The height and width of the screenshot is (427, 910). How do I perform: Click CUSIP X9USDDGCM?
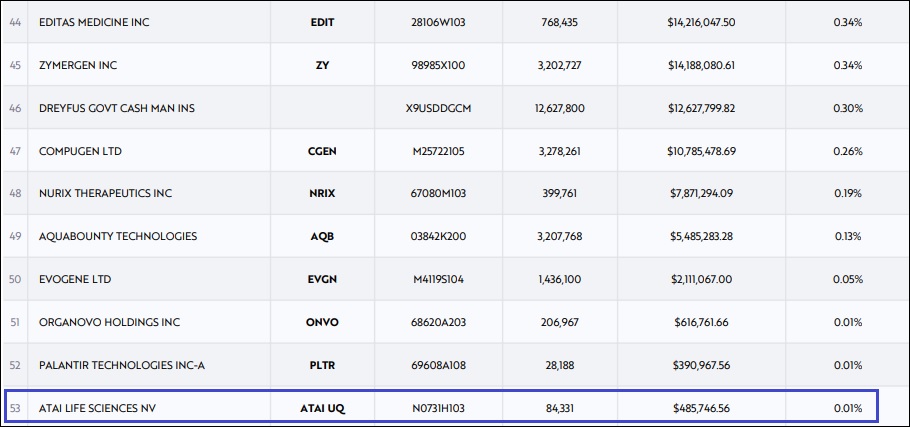(x=438, y=108)
